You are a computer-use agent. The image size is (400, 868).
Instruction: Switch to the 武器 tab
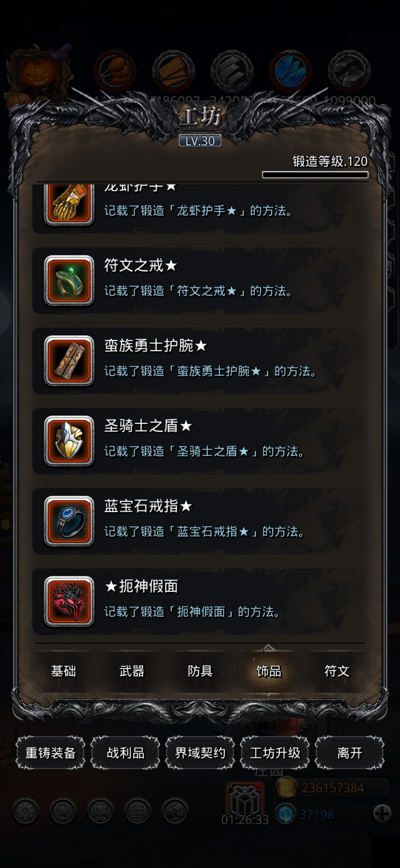tap(132, 671)
